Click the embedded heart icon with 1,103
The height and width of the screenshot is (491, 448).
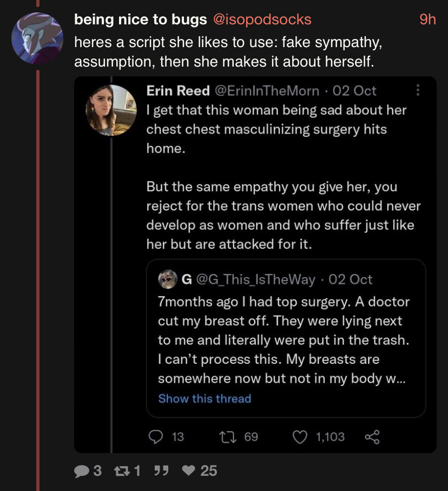300,436
